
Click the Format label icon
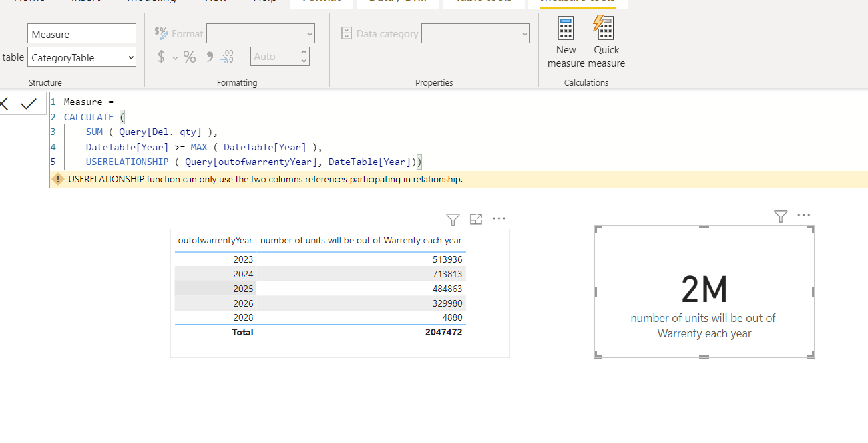[161, 33]
